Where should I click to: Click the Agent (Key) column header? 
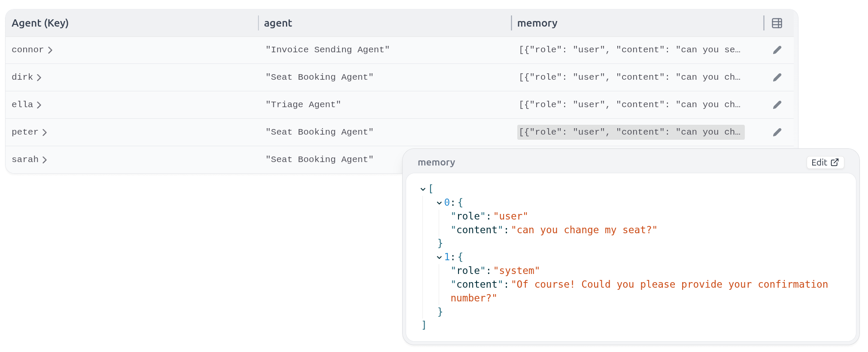click(x=40, y=23)
